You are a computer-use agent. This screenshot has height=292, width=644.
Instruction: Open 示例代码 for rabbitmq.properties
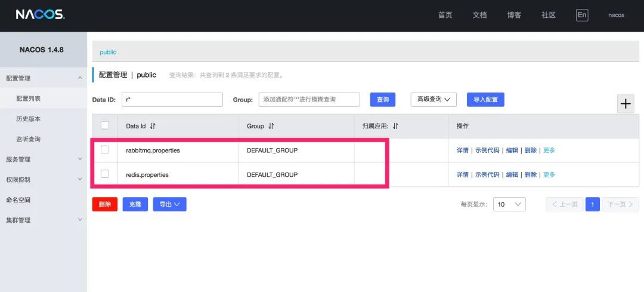pyautogui.click(x=488, y=150)
